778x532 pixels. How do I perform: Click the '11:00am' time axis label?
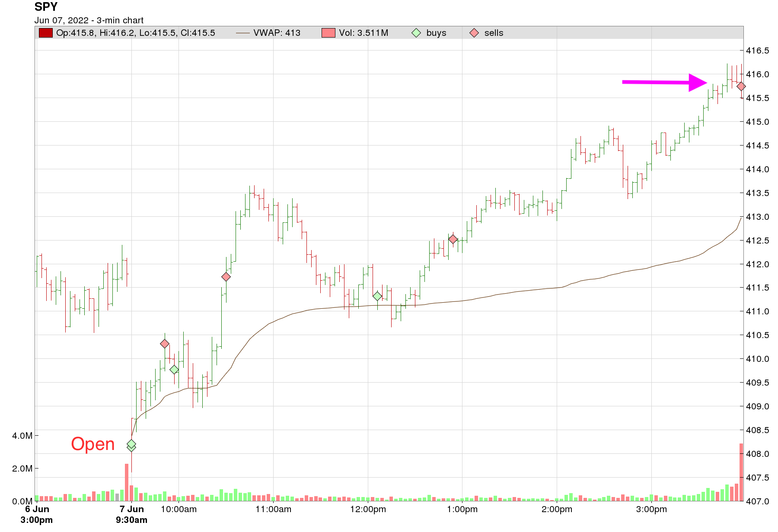click(x=273, y=509)
